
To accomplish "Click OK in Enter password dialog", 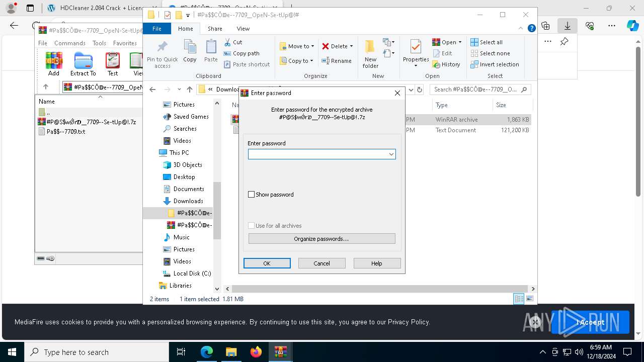I will [x=267, y=263].
